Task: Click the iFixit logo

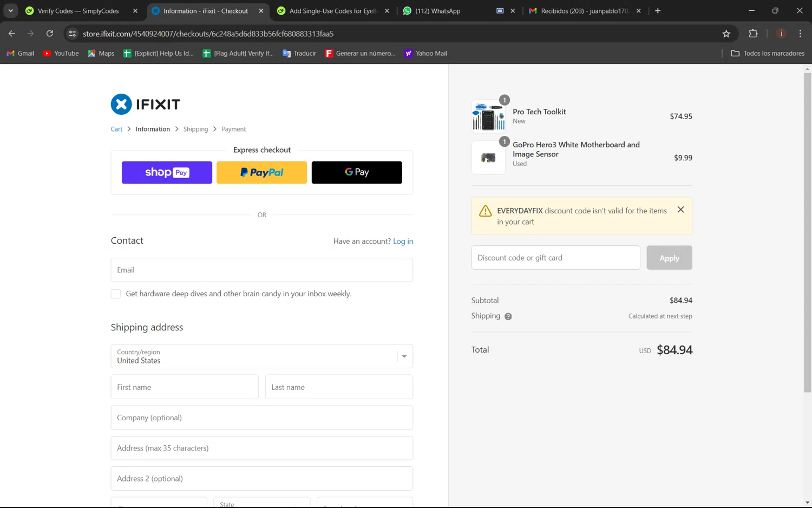Action: pyautogui.click(x=146, y=104)
